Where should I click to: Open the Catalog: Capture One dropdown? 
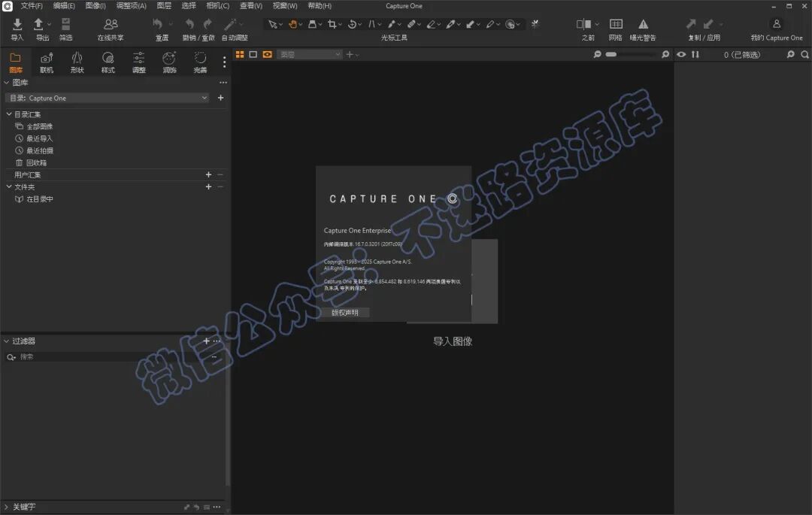tap(108, 98)
